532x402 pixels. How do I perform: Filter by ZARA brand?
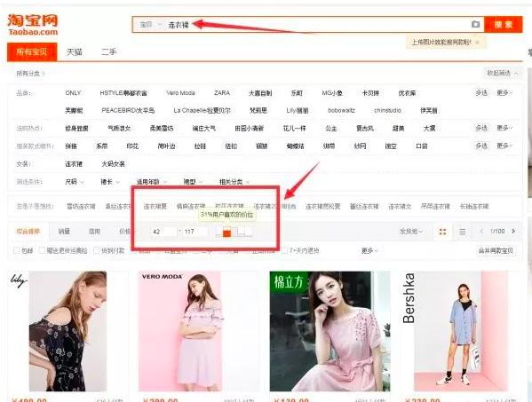tap(222, 93)
